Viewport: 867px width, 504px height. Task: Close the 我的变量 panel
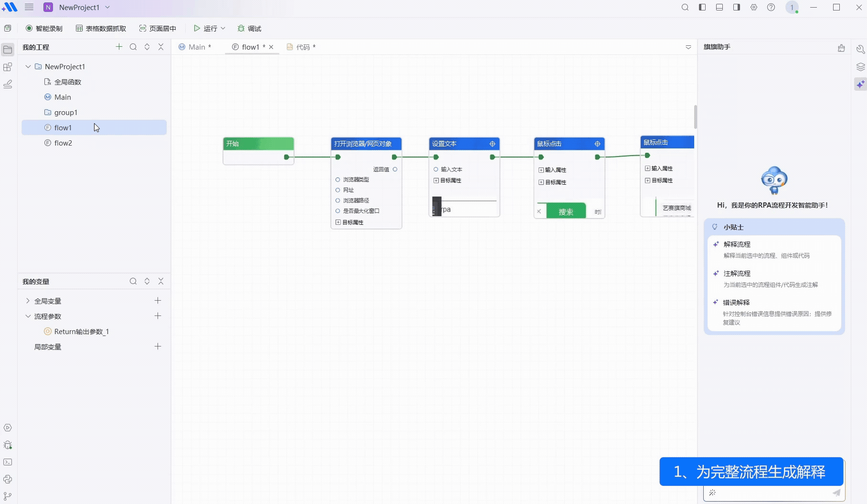pyautogui.click(x=161, y=282)
